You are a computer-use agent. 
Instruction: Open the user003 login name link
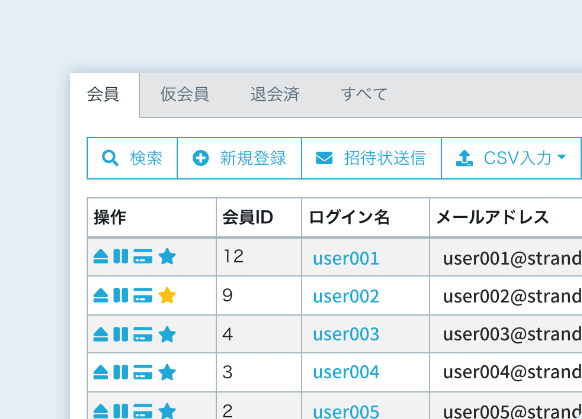346,334
